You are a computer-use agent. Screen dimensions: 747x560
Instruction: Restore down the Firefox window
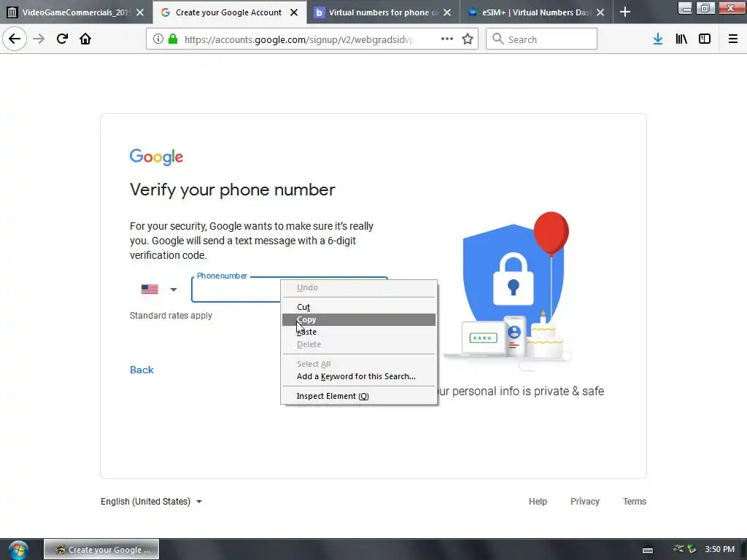point(705,7)
